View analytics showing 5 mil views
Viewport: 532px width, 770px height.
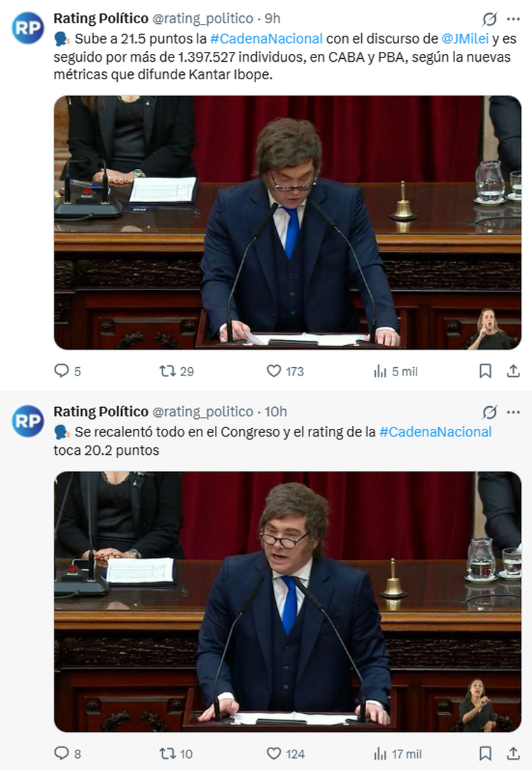click(x=381, y=371)
